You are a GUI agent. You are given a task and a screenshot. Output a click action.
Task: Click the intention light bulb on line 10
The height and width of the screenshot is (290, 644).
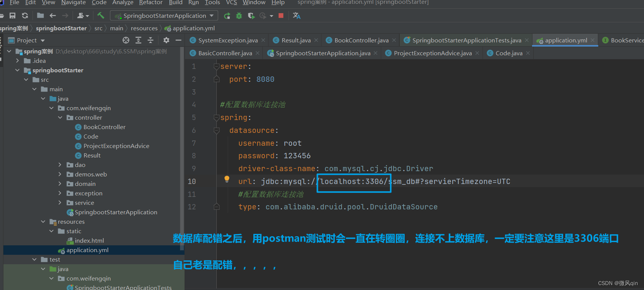click(x=227, y=179)
